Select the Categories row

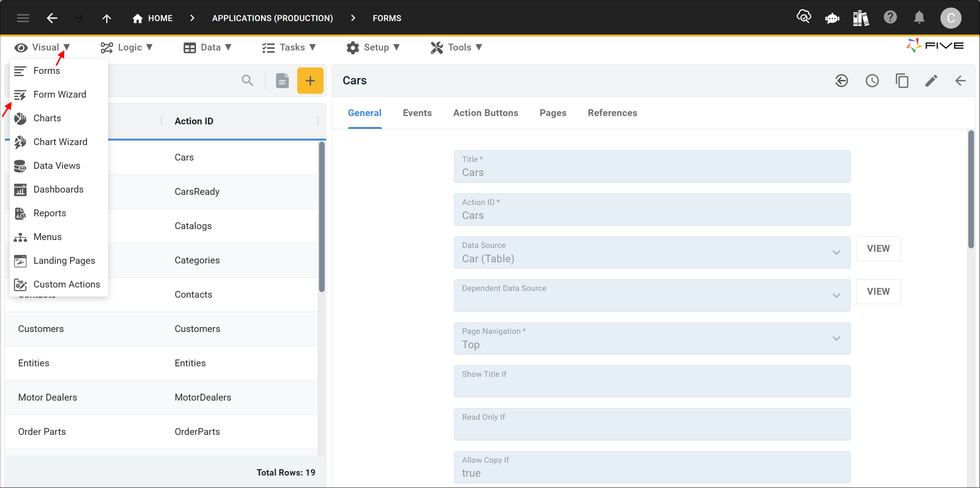pyautogui.click(x=161, y=260)
